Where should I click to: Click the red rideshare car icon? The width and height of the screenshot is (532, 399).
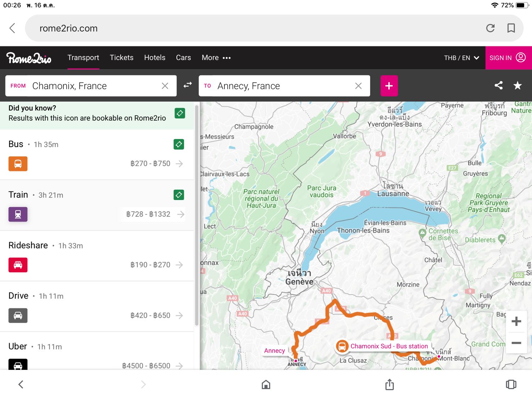(x=18, y=265)
